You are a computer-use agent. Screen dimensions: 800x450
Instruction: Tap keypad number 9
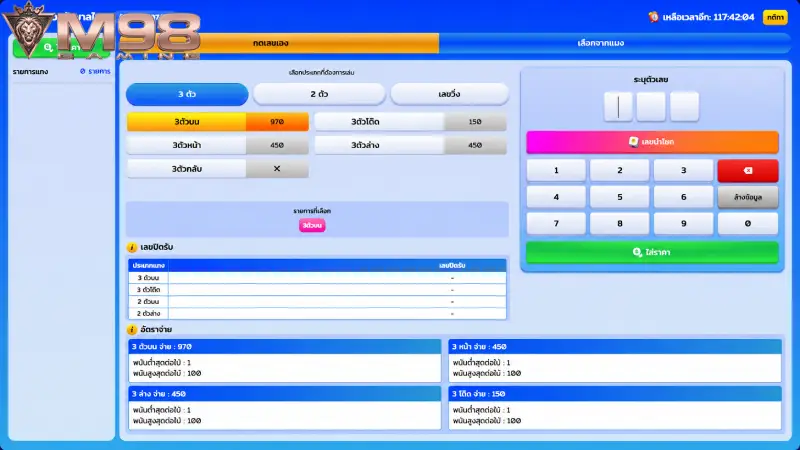pyautogui.click(x=684, y=223)
